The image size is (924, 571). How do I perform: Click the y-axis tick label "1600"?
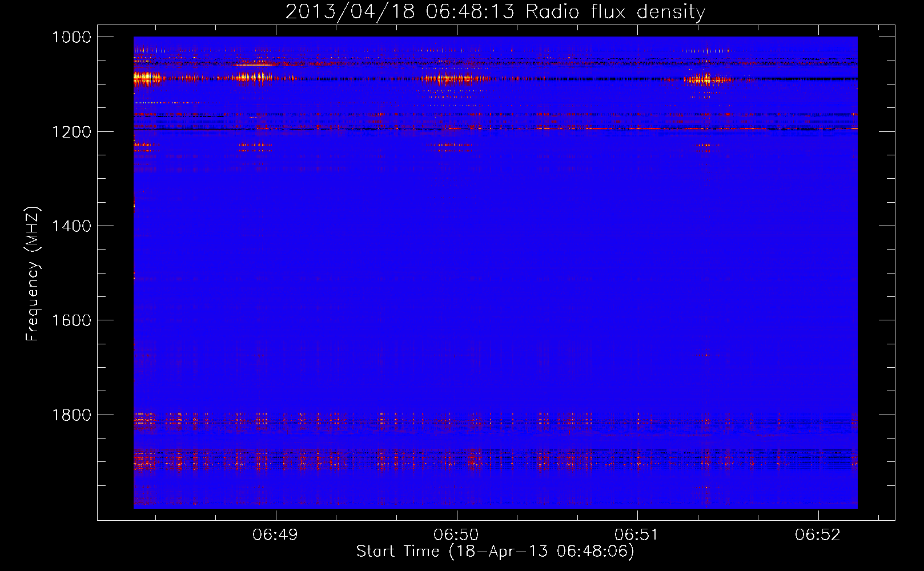pyautogui.click(x=71, y=320)
